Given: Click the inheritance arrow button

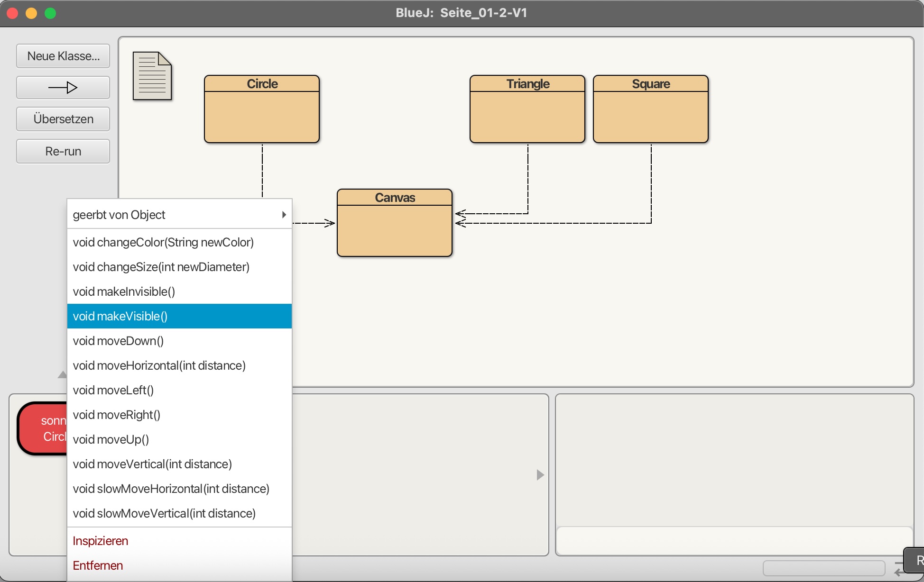Looking at the screenshot, I should point(63,88).
